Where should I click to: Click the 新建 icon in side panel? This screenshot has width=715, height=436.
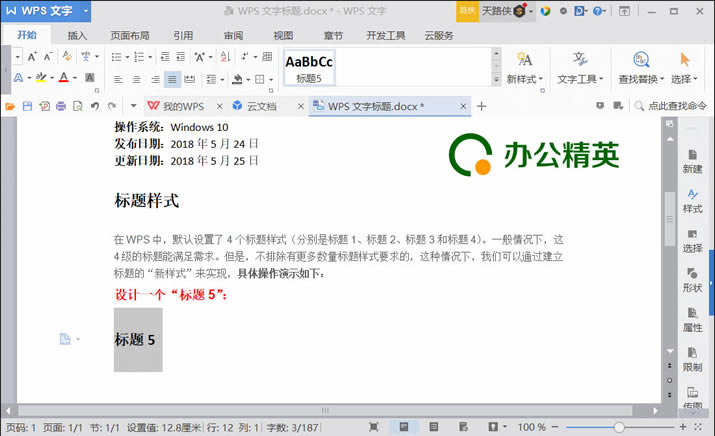click(692, 161)
